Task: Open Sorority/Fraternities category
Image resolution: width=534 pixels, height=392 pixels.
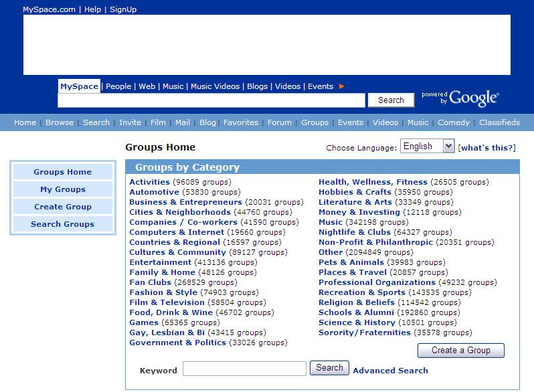Action: [365, 332]
